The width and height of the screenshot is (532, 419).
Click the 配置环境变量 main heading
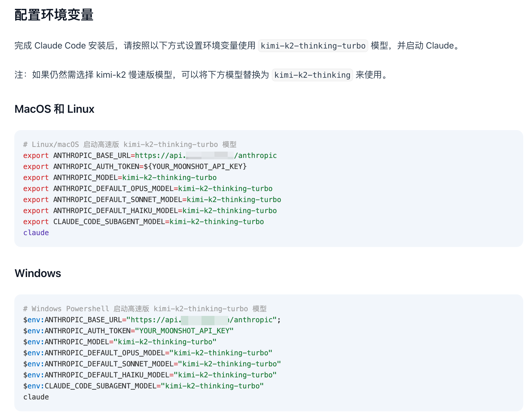click(x=54, y=15)
